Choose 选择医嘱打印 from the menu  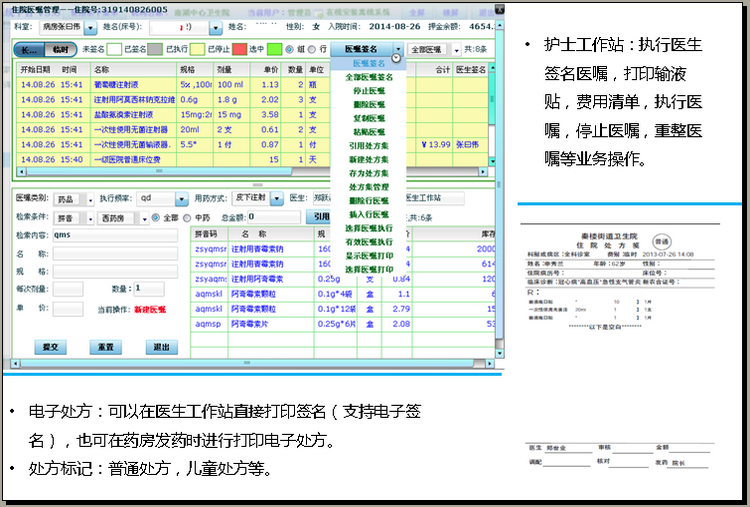click(369, 270)
